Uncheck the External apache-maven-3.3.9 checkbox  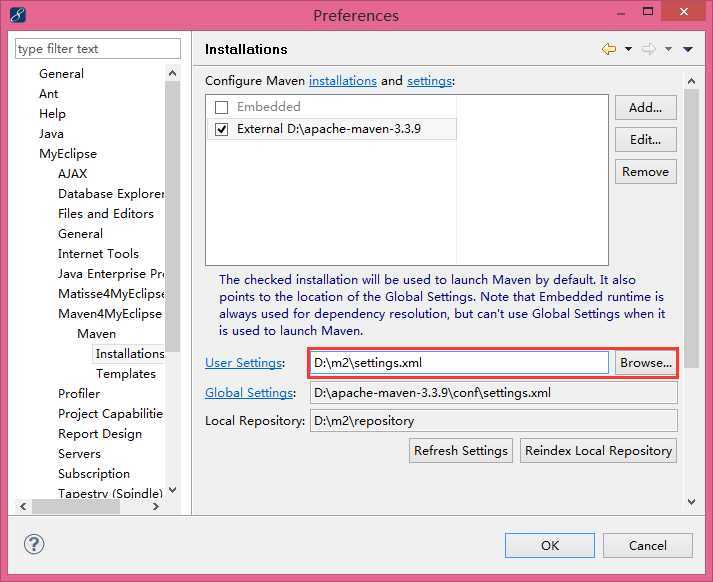point(221,130)
